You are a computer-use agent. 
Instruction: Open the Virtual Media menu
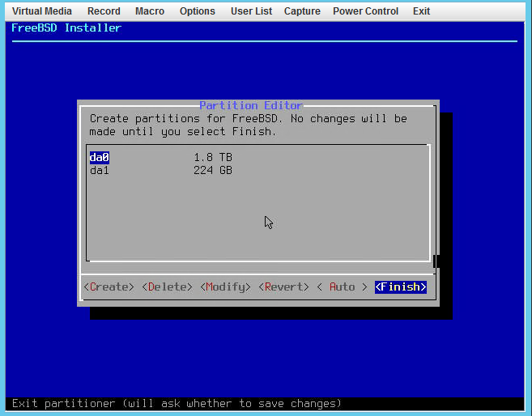tap(42, 11)
